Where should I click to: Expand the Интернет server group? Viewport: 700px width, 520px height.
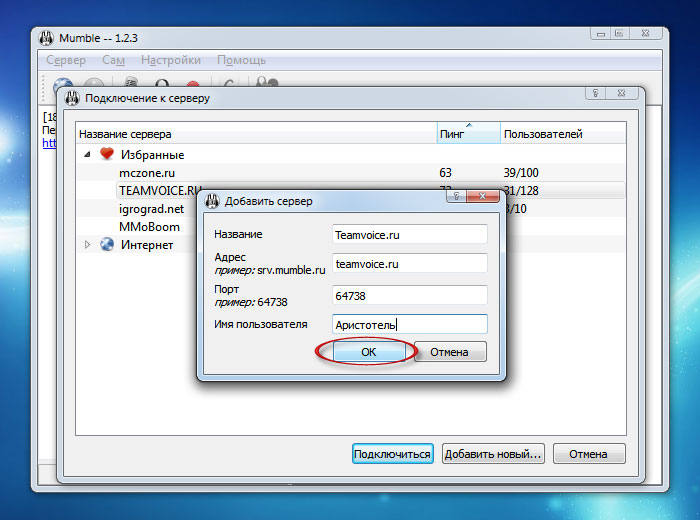coord(88,245)
